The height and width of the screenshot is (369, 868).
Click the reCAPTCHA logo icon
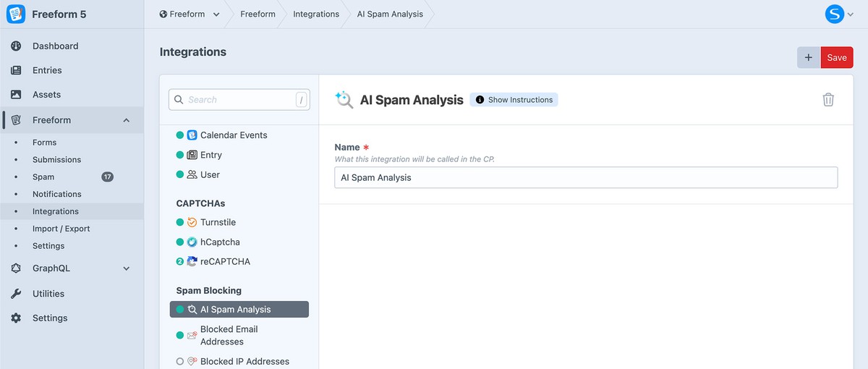(192, 262)
